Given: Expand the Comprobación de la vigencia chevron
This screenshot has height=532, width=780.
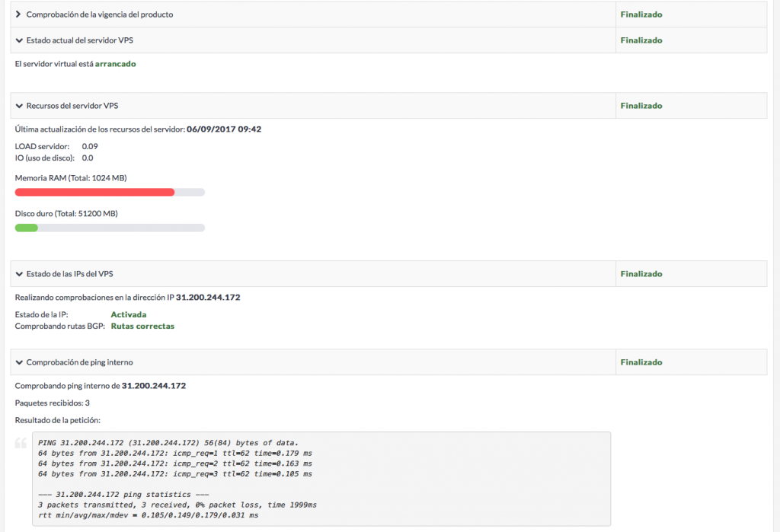Looking at the screenshot, I should [x=18, y=14].
